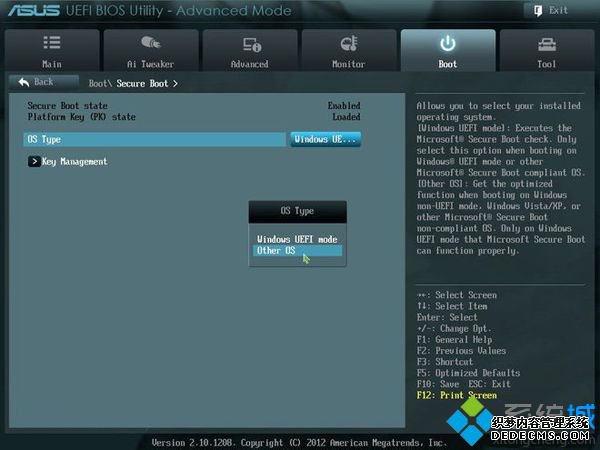Viewport: 600px width, 450px height.
Task: Click the OS Type popup title
Action: tap(297, 211)
